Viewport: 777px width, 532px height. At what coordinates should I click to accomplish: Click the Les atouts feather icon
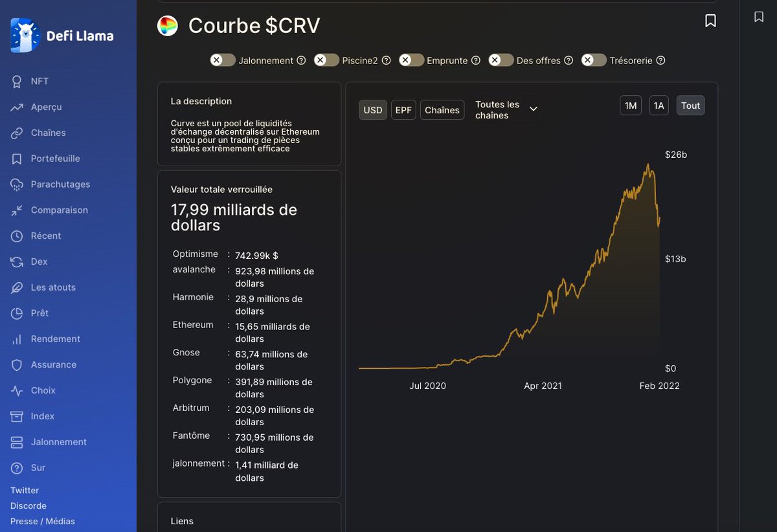click(x=17, y=287)
